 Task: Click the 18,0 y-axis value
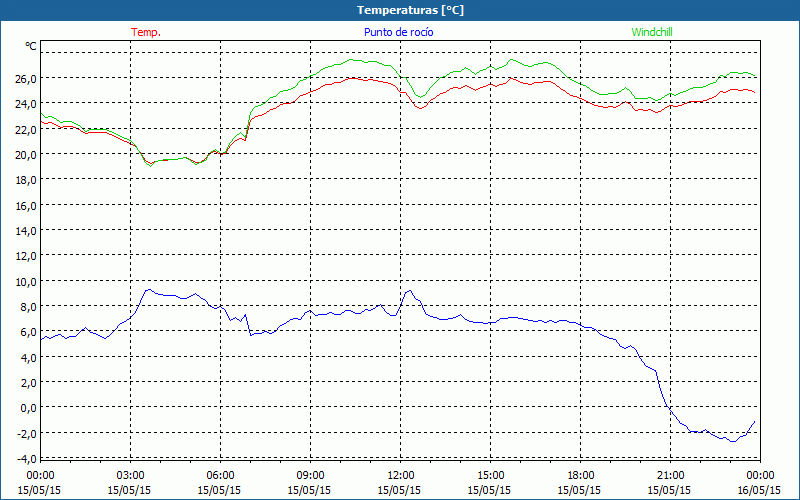click(26, 180)
